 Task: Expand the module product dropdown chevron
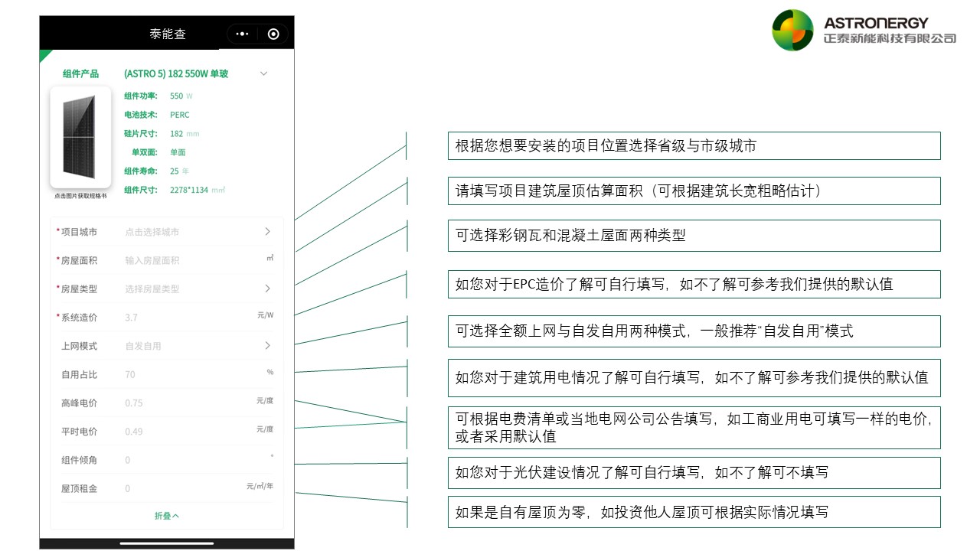coord(263,73)
